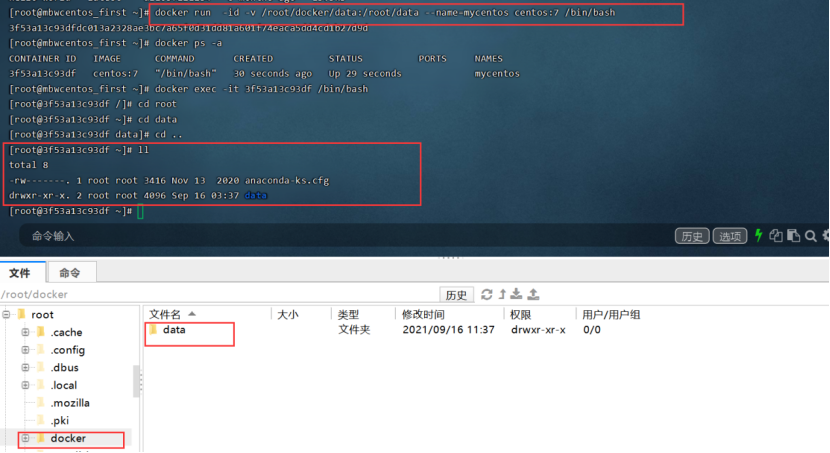Click mycentos container name in terminal
830x453 pixels.
point(497,74)
